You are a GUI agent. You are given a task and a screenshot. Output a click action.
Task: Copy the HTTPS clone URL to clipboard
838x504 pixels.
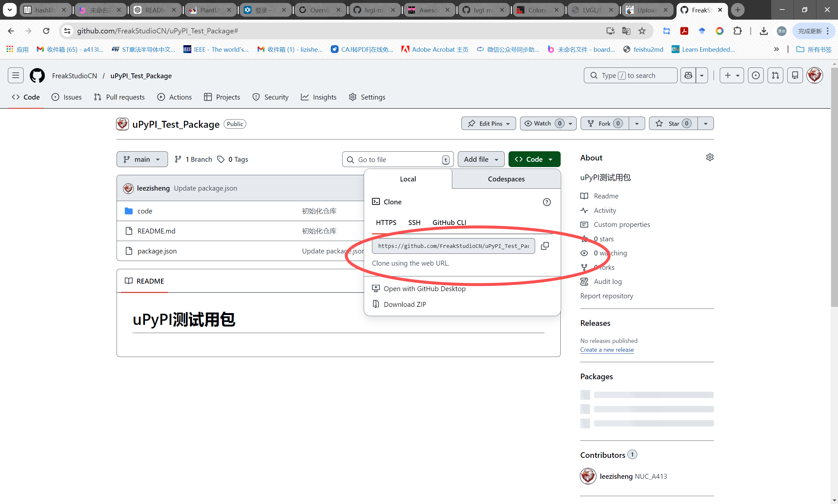[545, 246]
